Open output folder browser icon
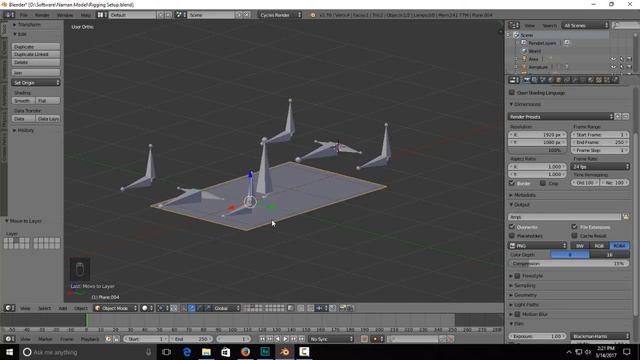Viewport: 640px width, 360px height. [x=625, y=217]
